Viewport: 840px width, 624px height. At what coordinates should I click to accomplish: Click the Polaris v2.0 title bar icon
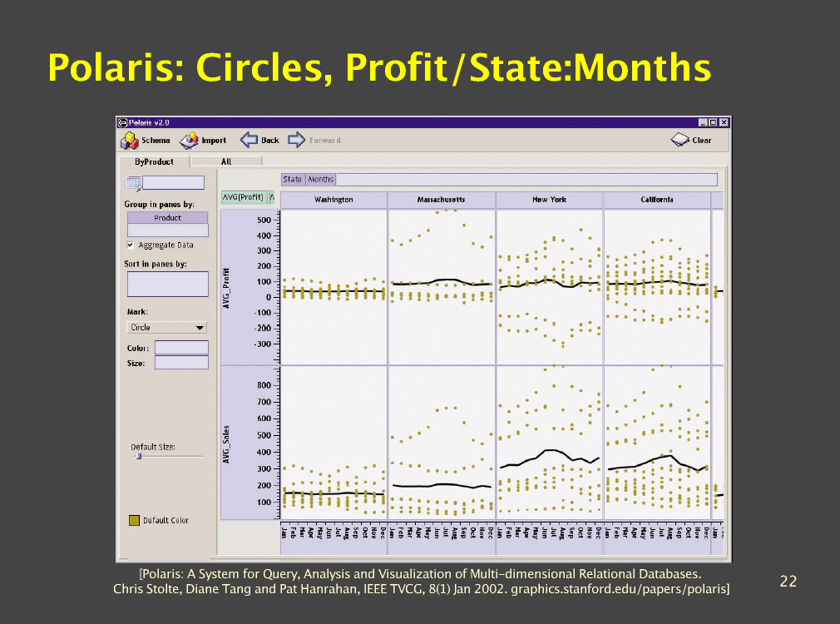coord(123,123)
